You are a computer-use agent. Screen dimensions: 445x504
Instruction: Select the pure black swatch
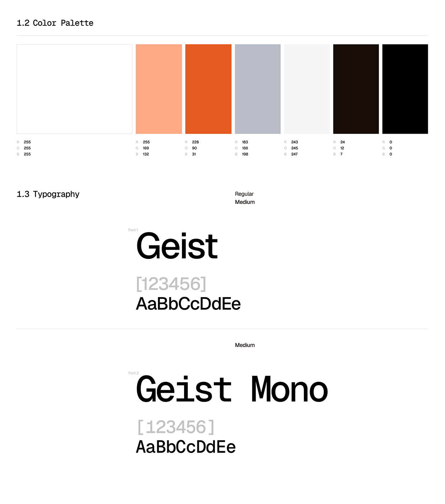(x=405, y=89)
